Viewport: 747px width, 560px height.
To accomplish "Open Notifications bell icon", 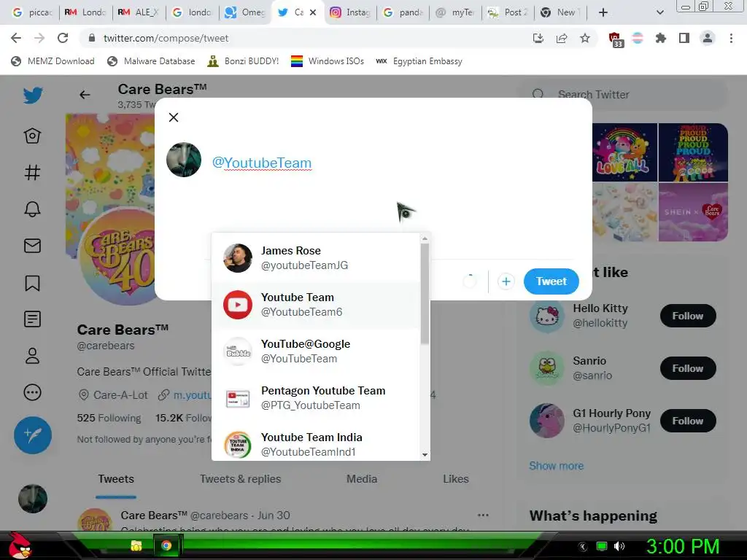I will click(32, 209).
